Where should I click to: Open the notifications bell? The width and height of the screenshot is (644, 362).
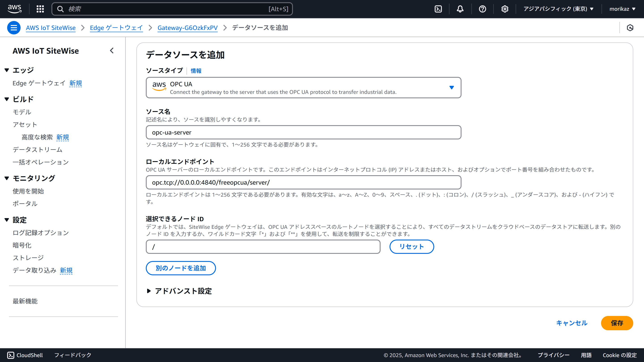[x=460, y=9]
